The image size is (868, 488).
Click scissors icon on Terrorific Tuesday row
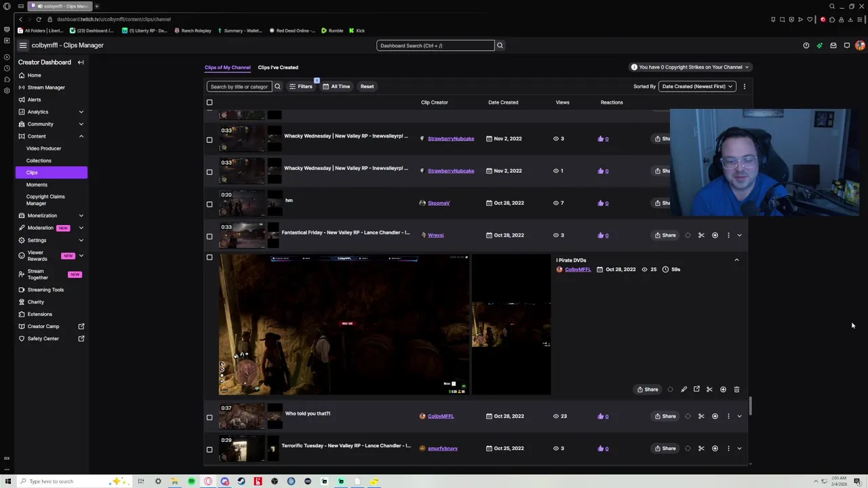701,449
